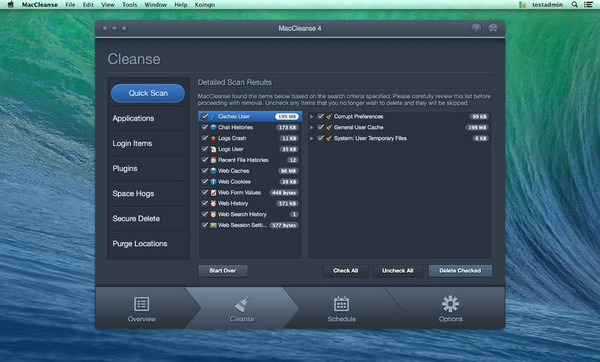Uncheck the Chat Histories checkbox
This screenshot has width=600, height=362.
coord(205,127)
